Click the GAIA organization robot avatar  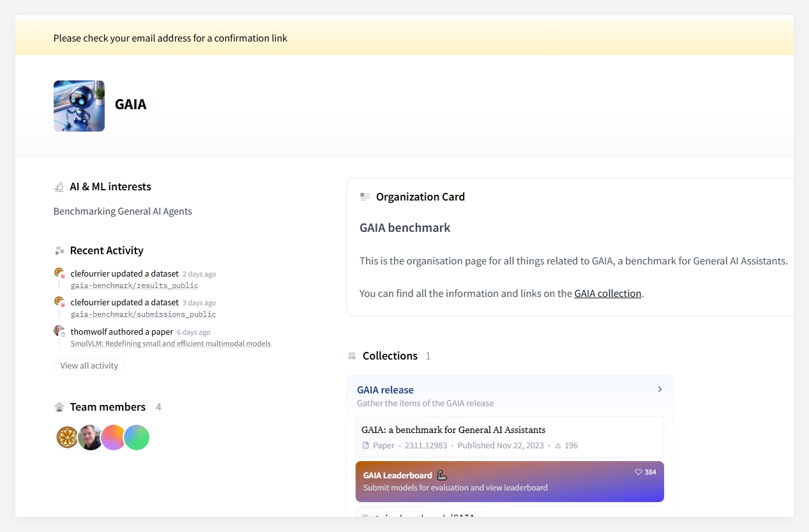pos(79,106)
